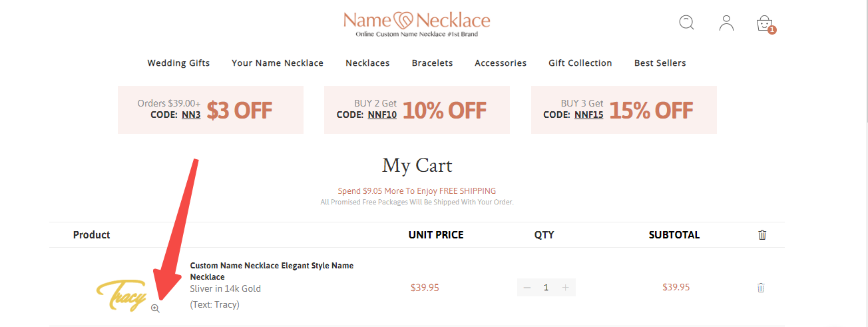Screen dimensions: 868x327
Task: Click the Custom Name Necklace product title
Action: pyautogui.click(x=272, y=271)
